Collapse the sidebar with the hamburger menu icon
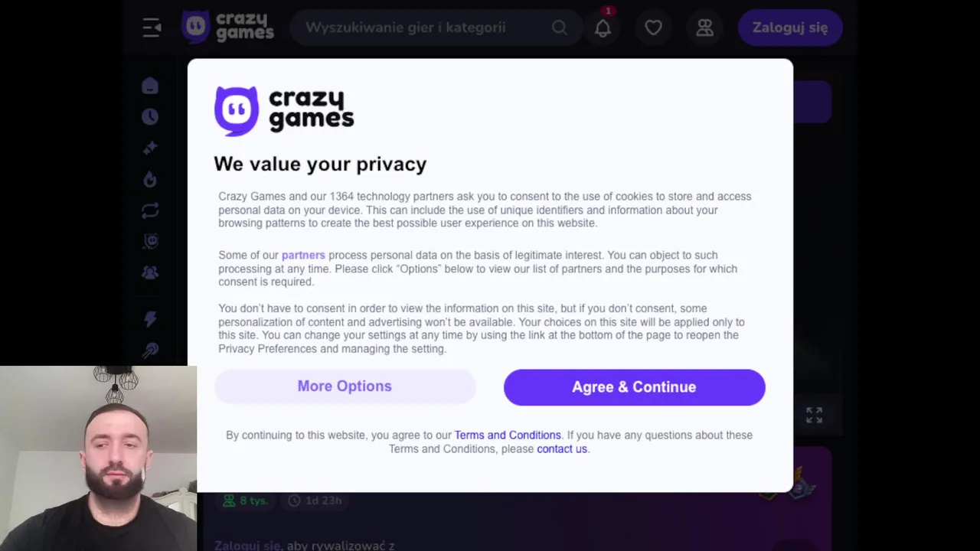 tap(152, 28)
